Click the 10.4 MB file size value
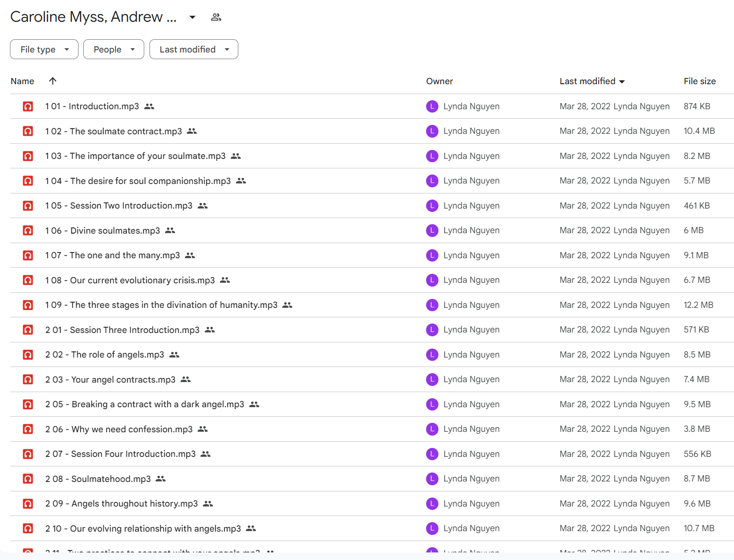Viewport: 734px width, 560px height. 699,131
